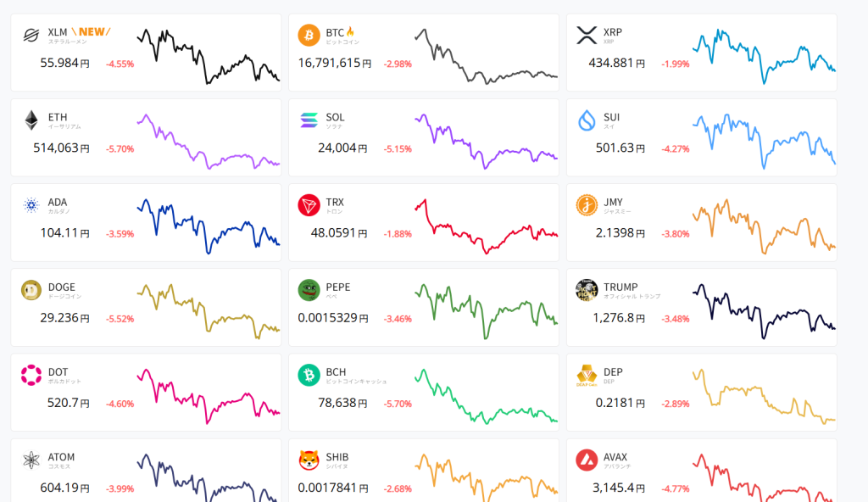
Task: Click the blue SUI droplet icon
Action: (x=587, y=120)
